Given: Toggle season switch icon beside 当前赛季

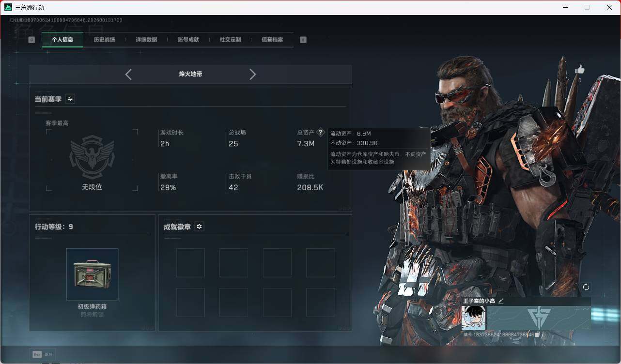Looking at the screenshot, I should click(70, 99).
